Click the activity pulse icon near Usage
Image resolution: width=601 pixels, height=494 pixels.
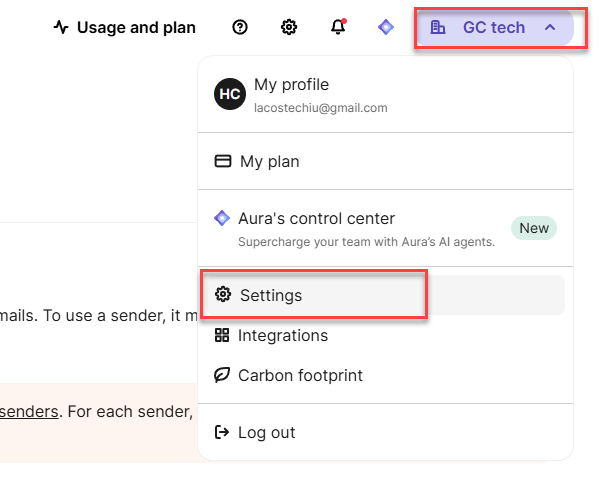pyautogui.click(x=62, y=28)
